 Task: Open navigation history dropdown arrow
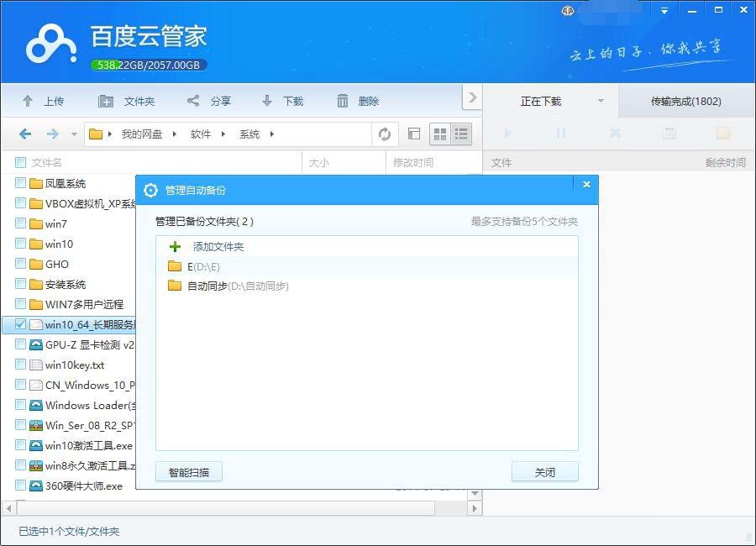tap(74, 134)
